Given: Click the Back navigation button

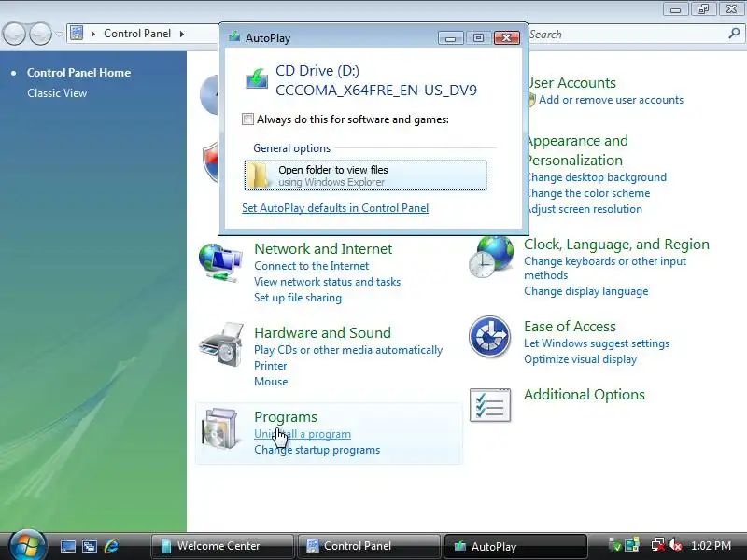Looking at the screenshot, I should (14, 35).
